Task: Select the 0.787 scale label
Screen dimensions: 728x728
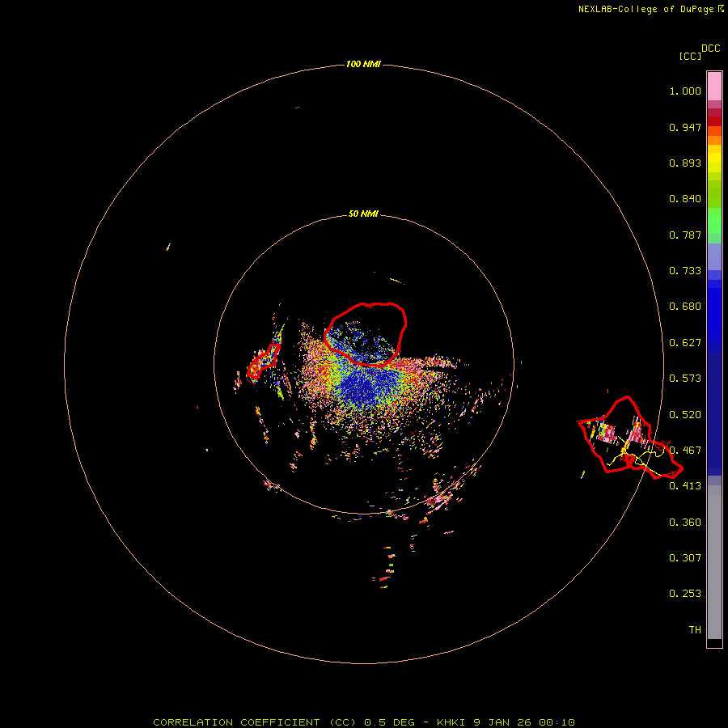Action: point(685,235)
